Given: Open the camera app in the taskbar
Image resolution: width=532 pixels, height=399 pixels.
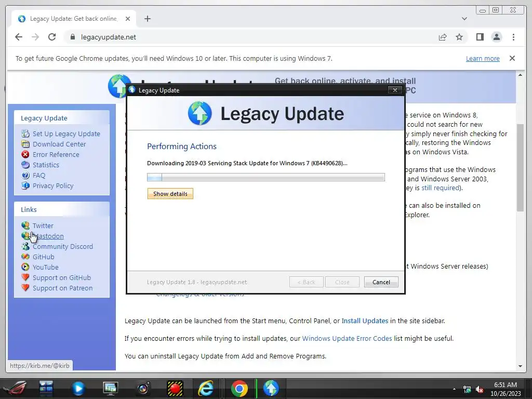Looking at the screenshot, I should point(143,389).
